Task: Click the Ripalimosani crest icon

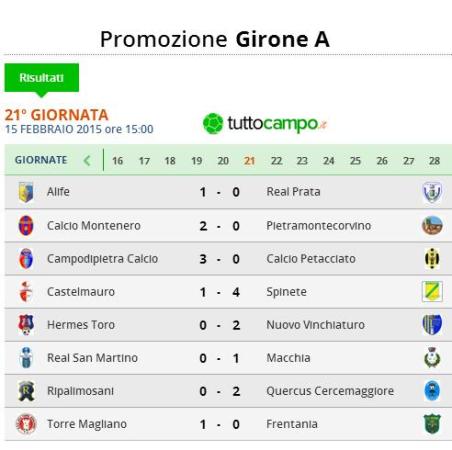Action: pyautogui.click(x=26, y=391)
